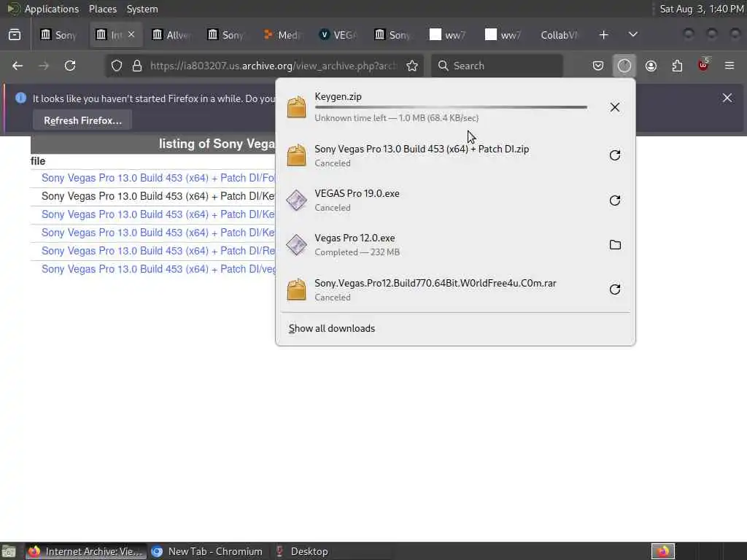
Task: Click the Keygen.zip archive file icon
Action: tap(296, 107)
